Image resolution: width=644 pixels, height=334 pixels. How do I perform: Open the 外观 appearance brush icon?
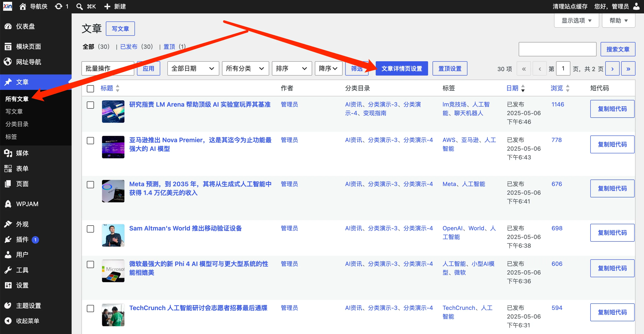pos(8,224)
